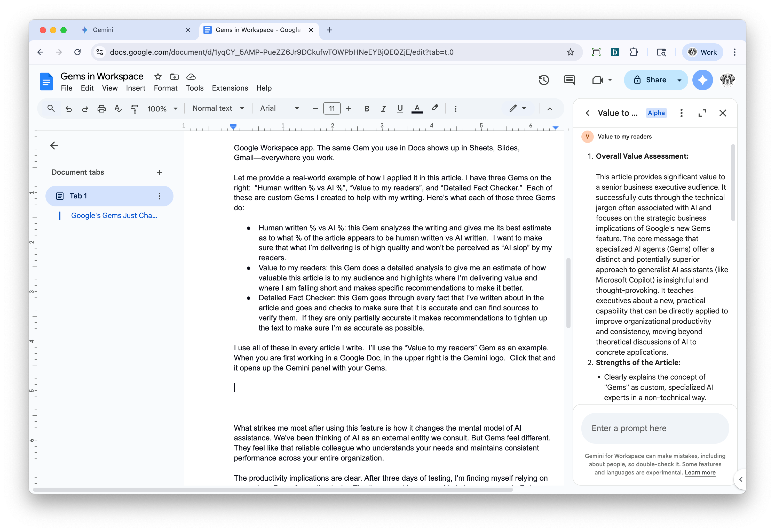Jump to Google's Gems Just Cha... heading
The height and width of the screenshot is (532, 775).
[x=114, y=216]
